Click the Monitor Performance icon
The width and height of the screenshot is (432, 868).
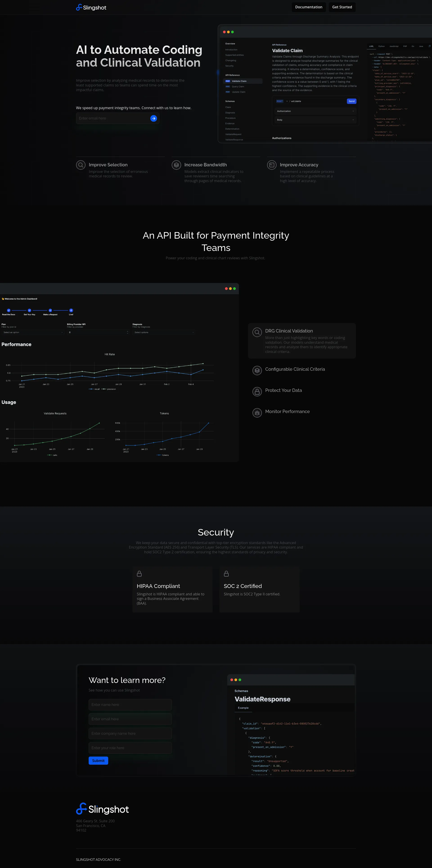pos(257,413)
